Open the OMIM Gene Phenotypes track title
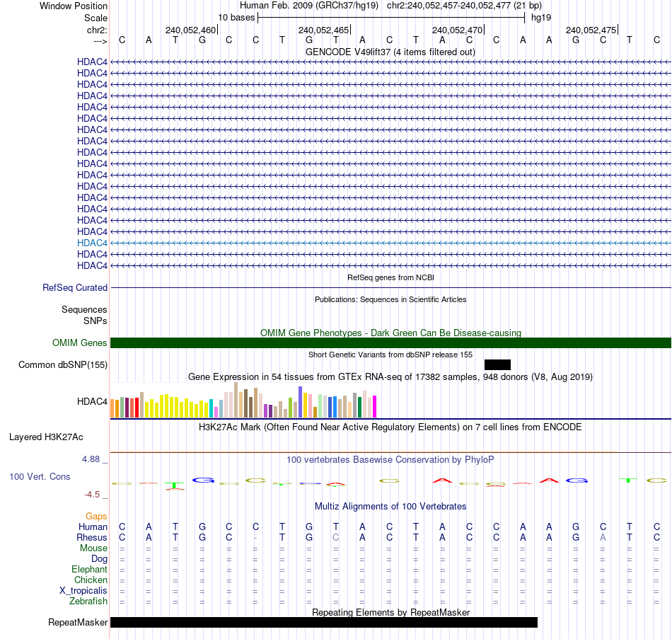Screen dimensions: 672x639 click(390, 333)
